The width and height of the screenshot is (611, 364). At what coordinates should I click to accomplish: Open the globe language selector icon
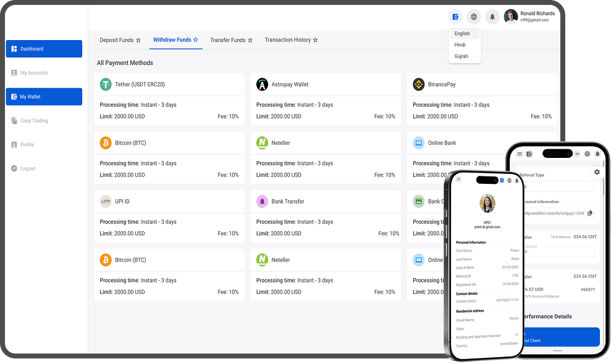pos(474,17)
